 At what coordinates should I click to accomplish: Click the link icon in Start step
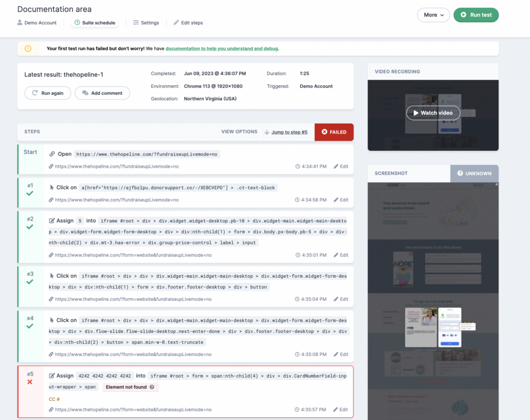click(x=52, y=154)
